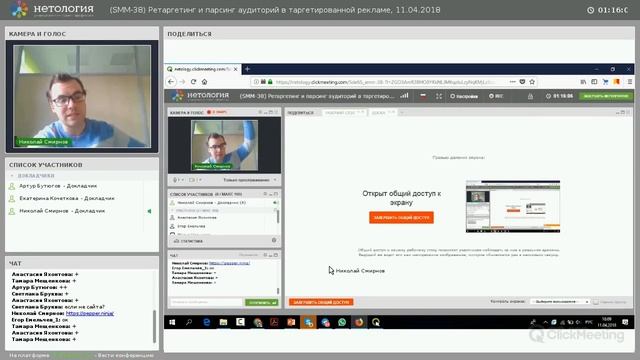Open the user dropdown for screen control
Screen dimensions: 640x360
[560, 302]
